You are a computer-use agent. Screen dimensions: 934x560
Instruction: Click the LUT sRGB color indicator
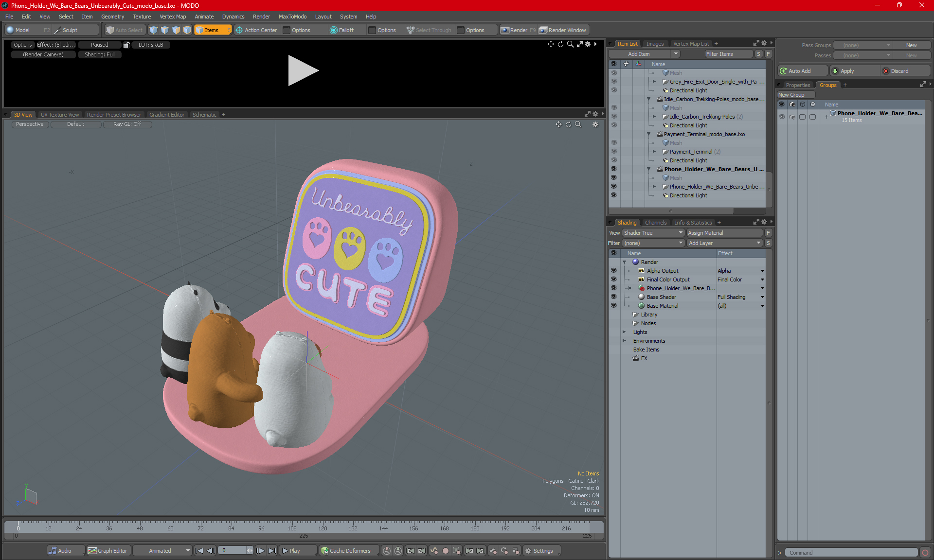[x=150, y=44]
